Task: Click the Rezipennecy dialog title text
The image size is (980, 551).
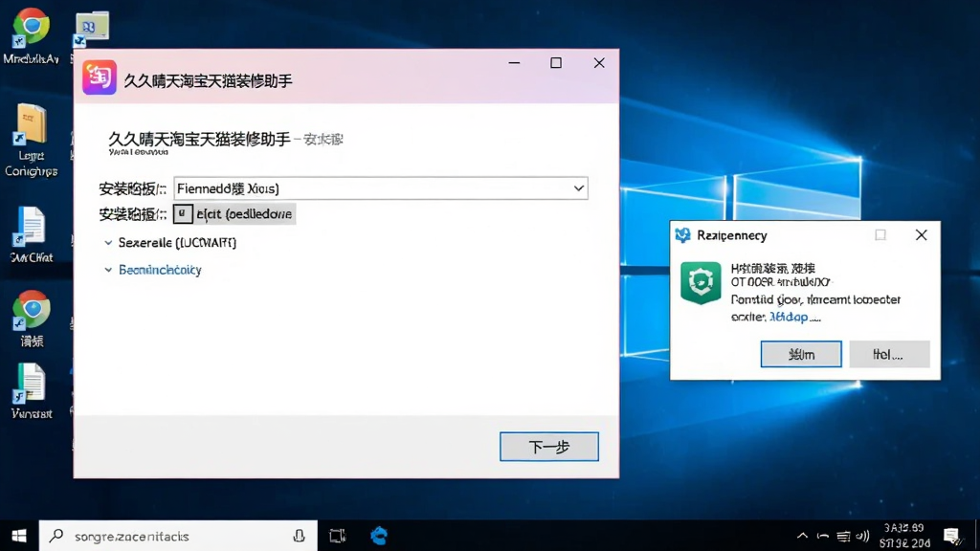Action: (x=732, y=235)
